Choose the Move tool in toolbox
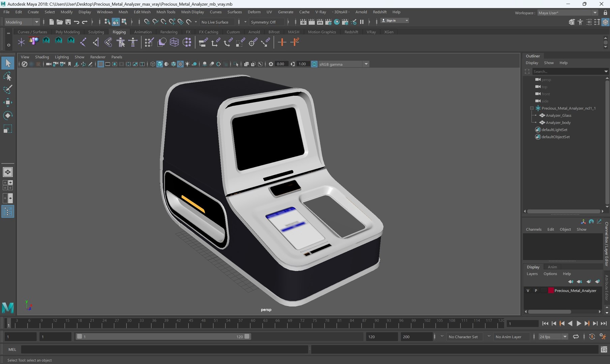 tap(8, 102)
